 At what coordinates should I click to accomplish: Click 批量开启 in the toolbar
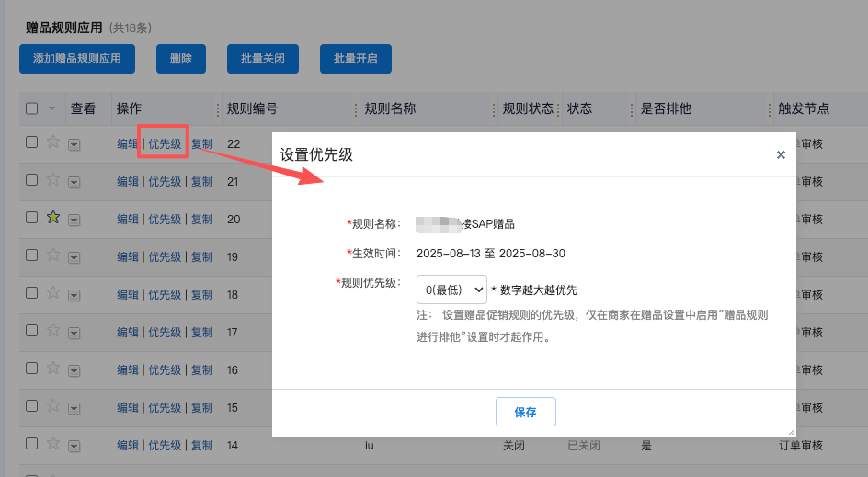click(x=356, y=58)
